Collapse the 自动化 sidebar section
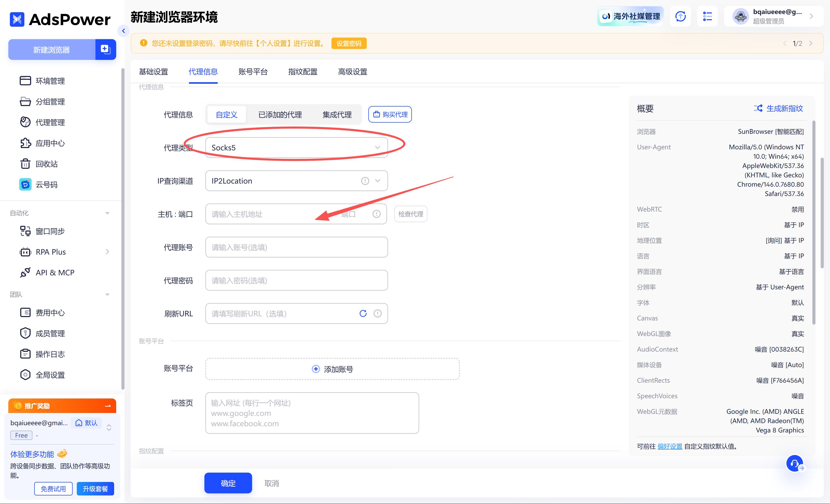 107,213
